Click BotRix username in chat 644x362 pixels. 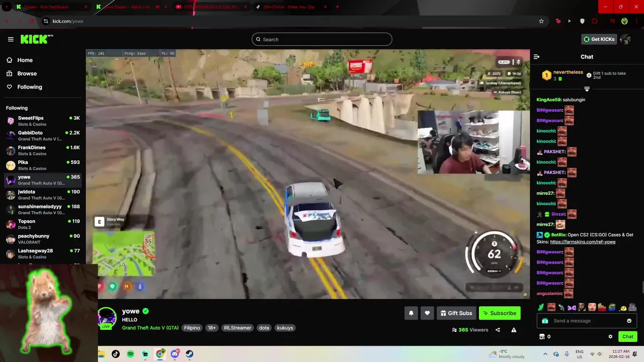[558, 235]
